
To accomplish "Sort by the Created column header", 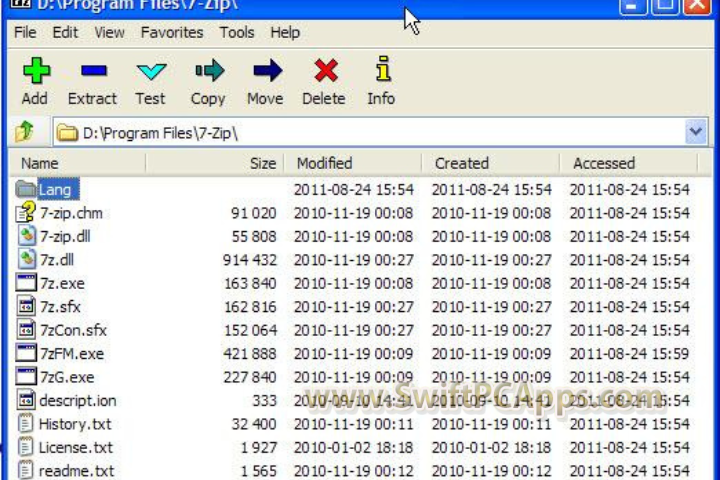I will click(x=490, y=164).
